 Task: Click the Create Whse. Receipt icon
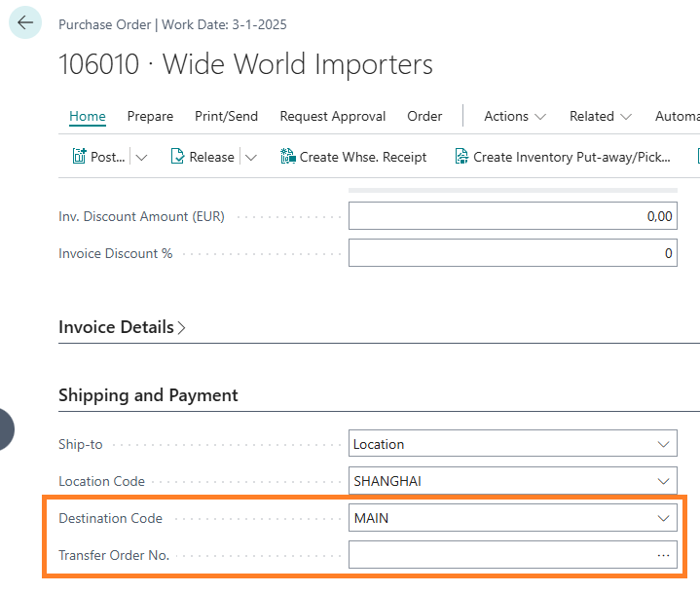287,157
